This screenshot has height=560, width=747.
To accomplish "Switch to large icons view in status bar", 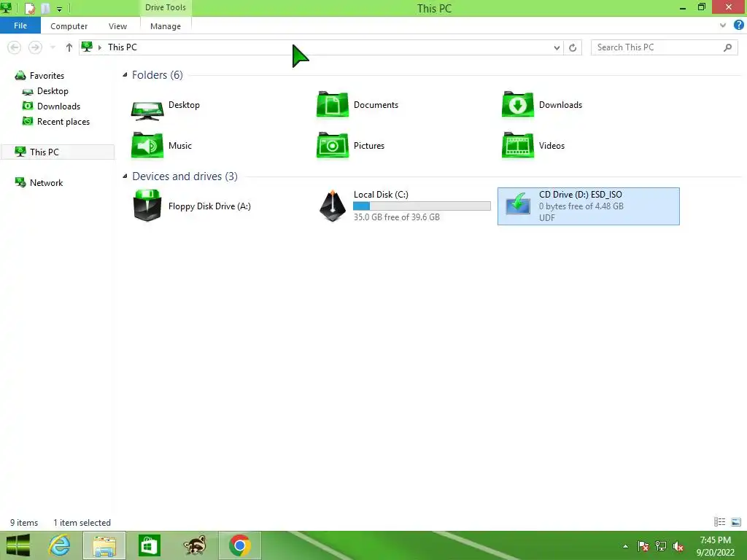I will tap(736, 522).
